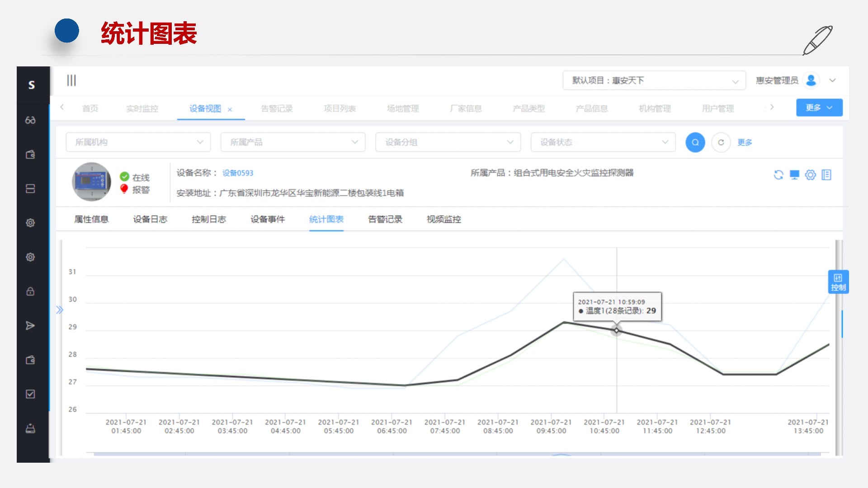Expand the 默认项目 project selector
Screen dimensions: 868x488
coord(654,80)
